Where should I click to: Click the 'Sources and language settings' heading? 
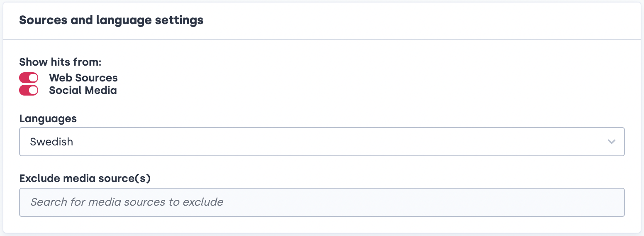[x=111, y=20]
